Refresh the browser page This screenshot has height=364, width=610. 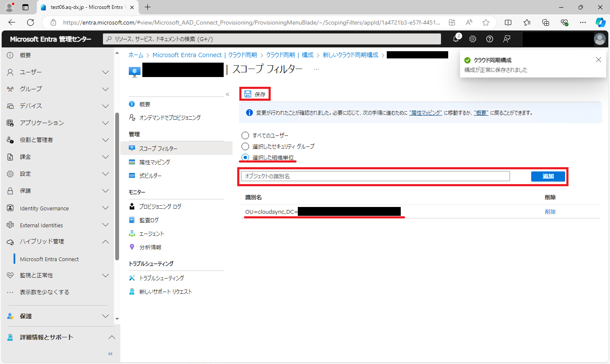click(30, 22)
